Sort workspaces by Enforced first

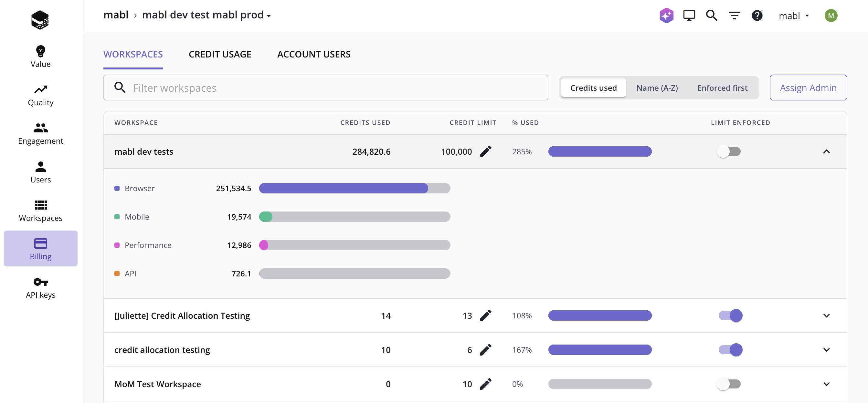click(722, 88)
